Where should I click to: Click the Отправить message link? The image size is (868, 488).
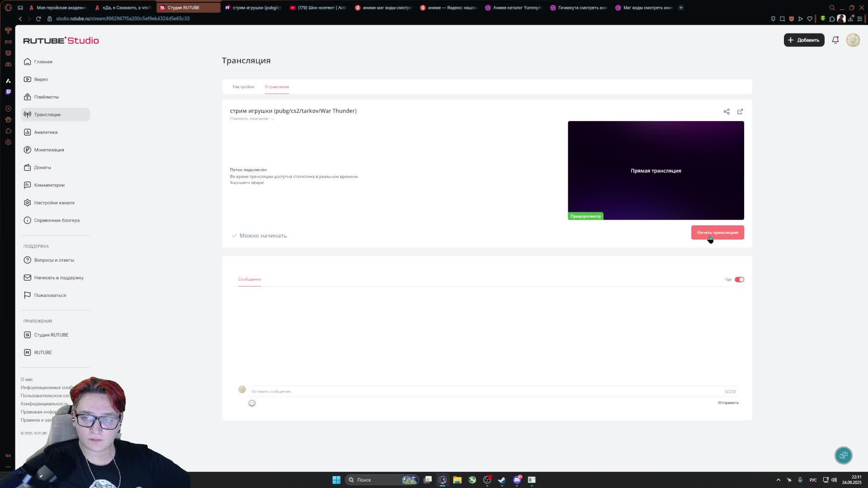tap(728, 403)
